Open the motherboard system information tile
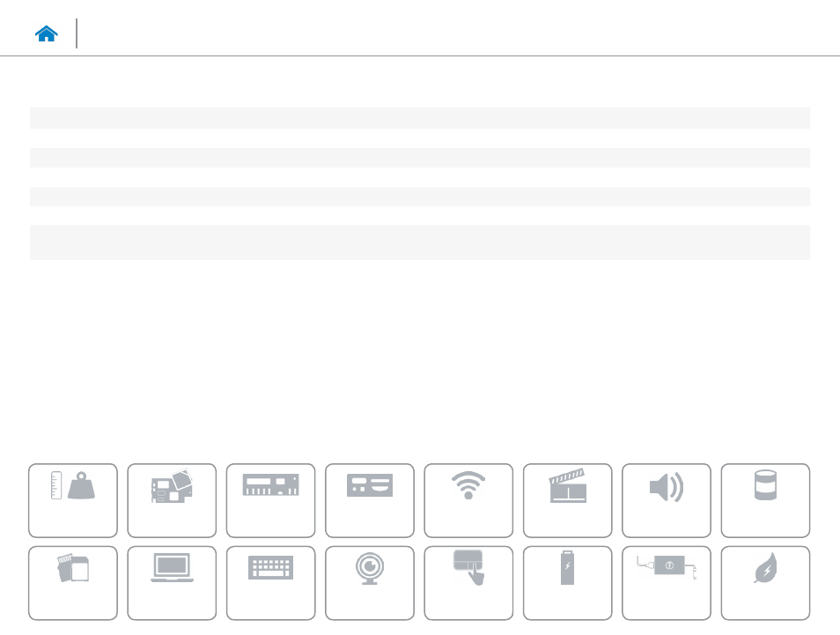 [172, 500]
